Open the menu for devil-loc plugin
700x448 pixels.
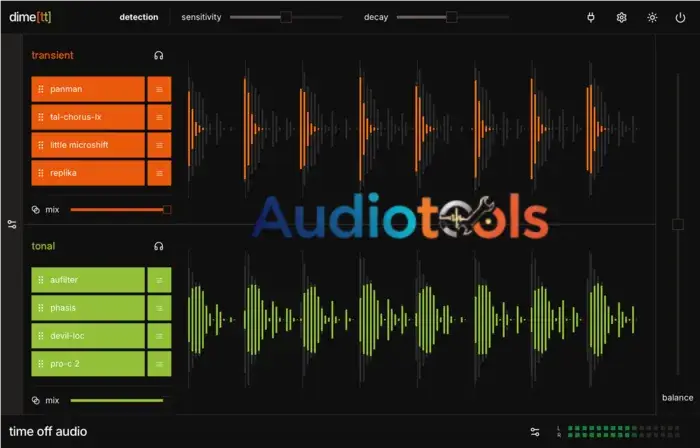159,336
